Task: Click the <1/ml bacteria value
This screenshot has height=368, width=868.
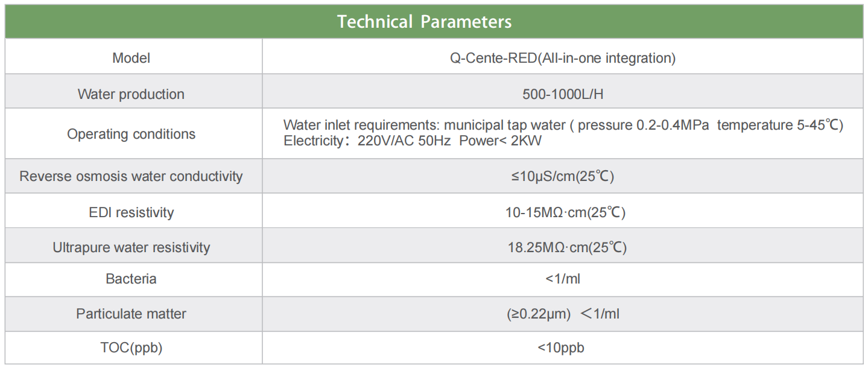Action: pyautogui.click(x=563, y=279)
